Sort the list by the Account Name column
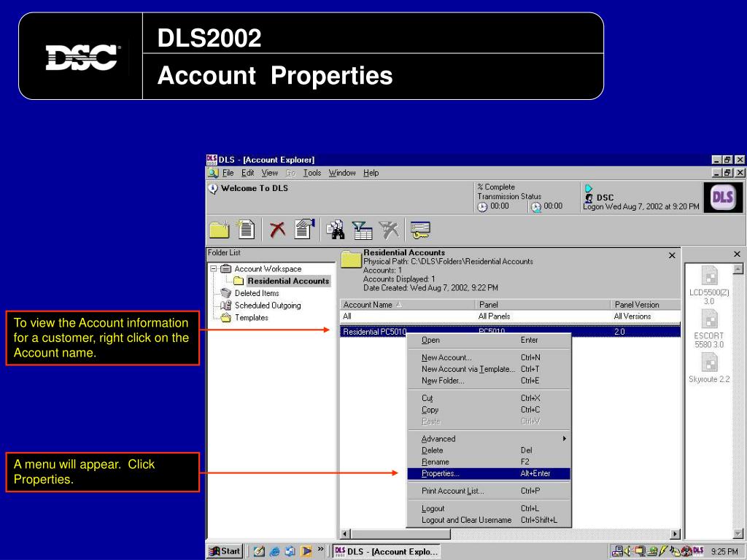The width and height of the screenshot is (747, 560). [x=408, y=304]
